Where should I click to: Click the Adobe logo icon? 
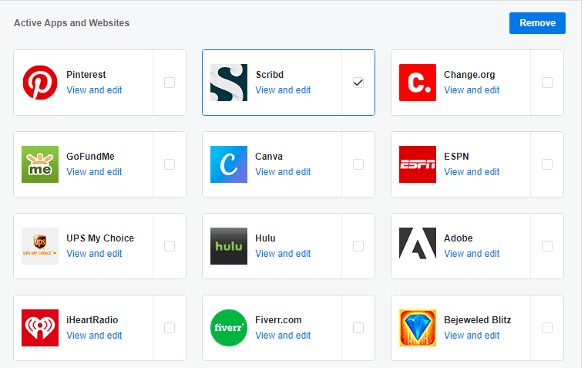418,246
